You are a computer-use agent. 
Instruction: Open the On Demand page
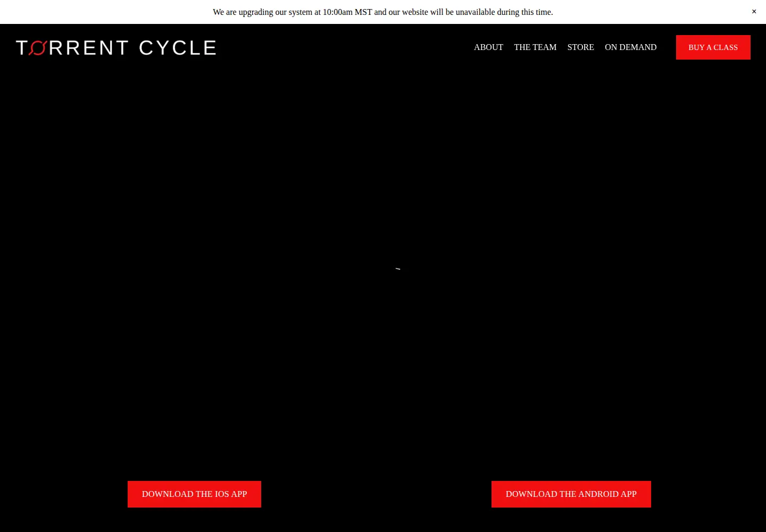pos(630,47)
